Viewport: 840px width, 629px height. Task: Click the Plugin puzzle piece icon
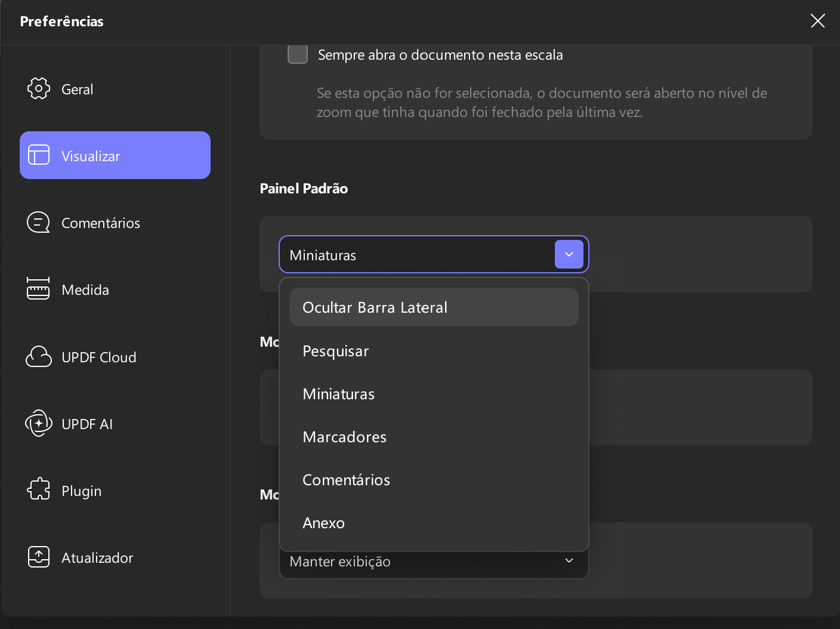[x=39, y=489]
